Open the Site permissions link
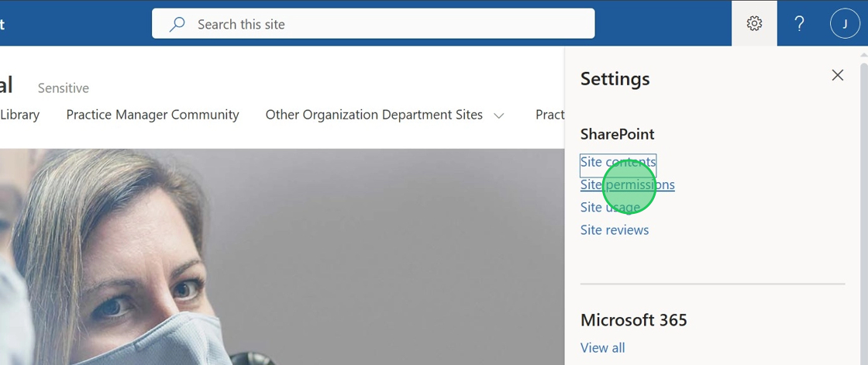 627,184
